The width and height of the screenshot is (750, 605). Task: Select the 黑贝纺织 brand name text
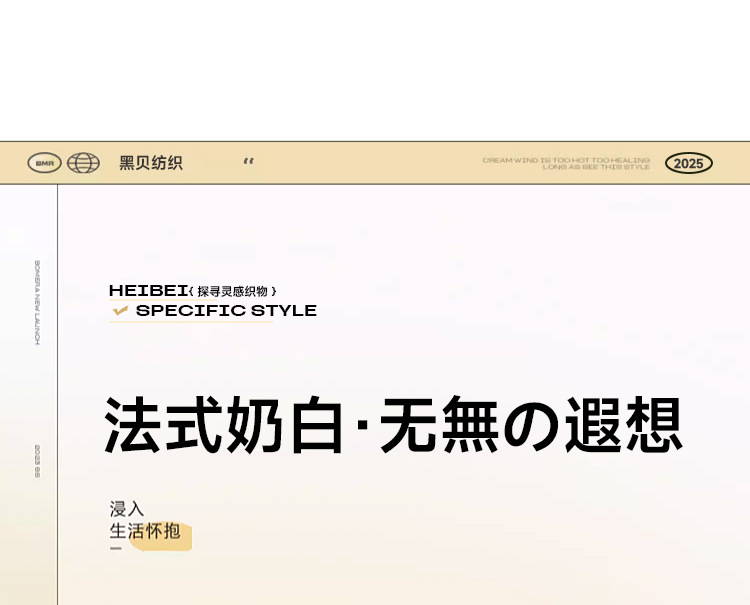[x=151, y=163]
